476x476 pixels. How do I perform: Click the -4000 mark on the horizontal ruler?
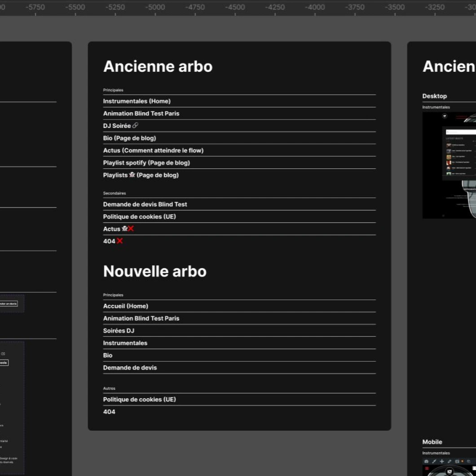[314, 7]
